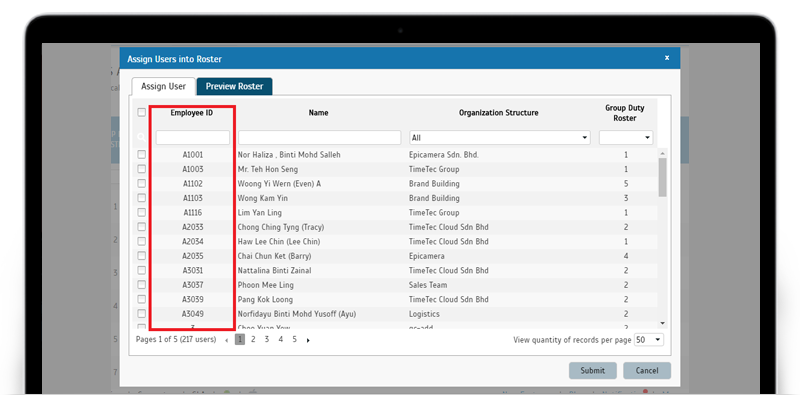Click Brand Building cell for Wong Kam Yin
Image resolution: width=800 pixels, height=395 pixels.
click(x=434, y=198)
